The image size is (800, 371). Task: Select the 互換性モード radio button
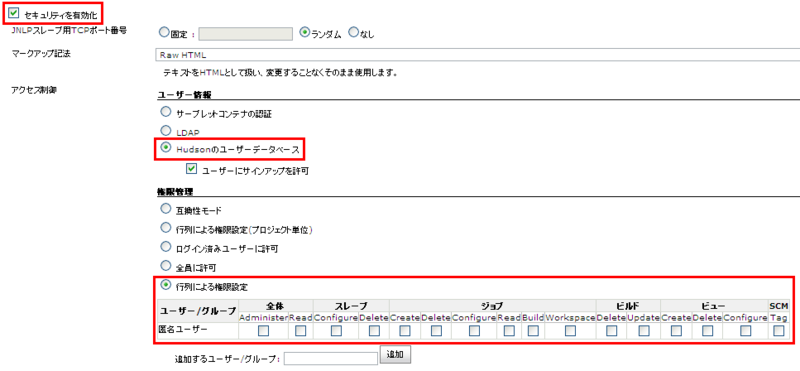click(x=165, y=208)
